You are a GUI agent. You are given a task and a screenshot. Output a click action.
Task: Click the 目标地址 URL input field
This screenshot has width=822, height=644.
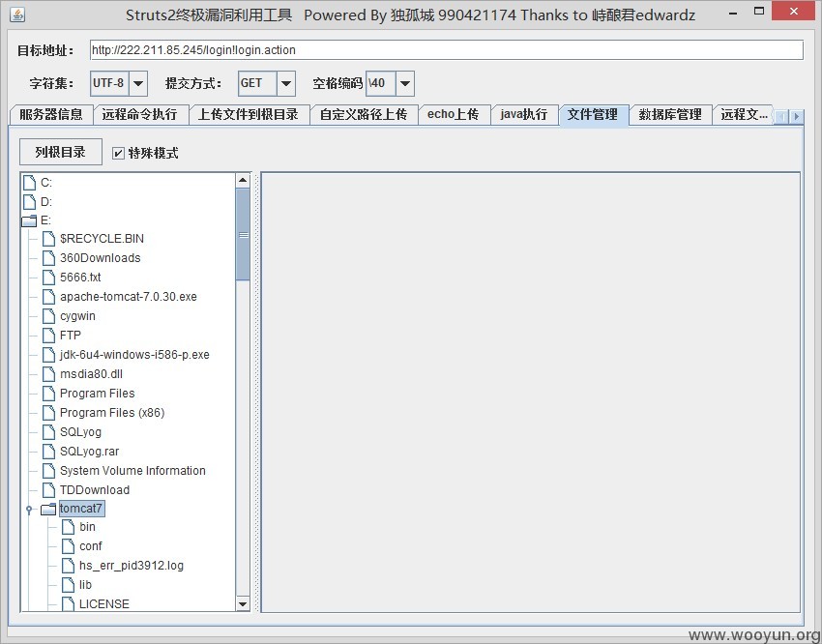[x=447, y=50]
